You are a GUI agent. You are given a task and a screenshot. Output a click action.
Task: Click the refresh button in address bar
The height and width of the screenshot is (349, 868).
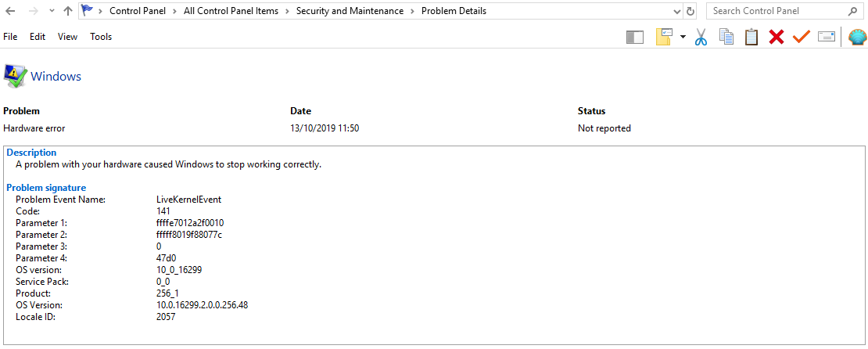[690, 11]
